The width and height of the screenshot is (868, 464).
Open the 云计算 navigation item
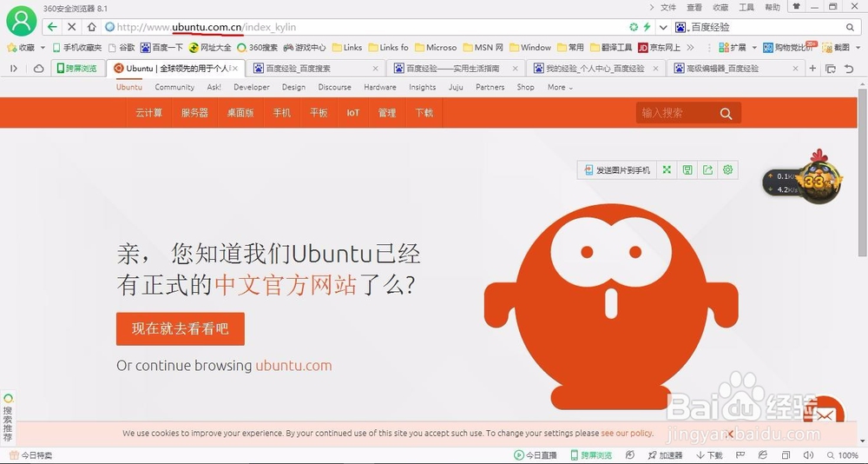click(x=149, y=113)
